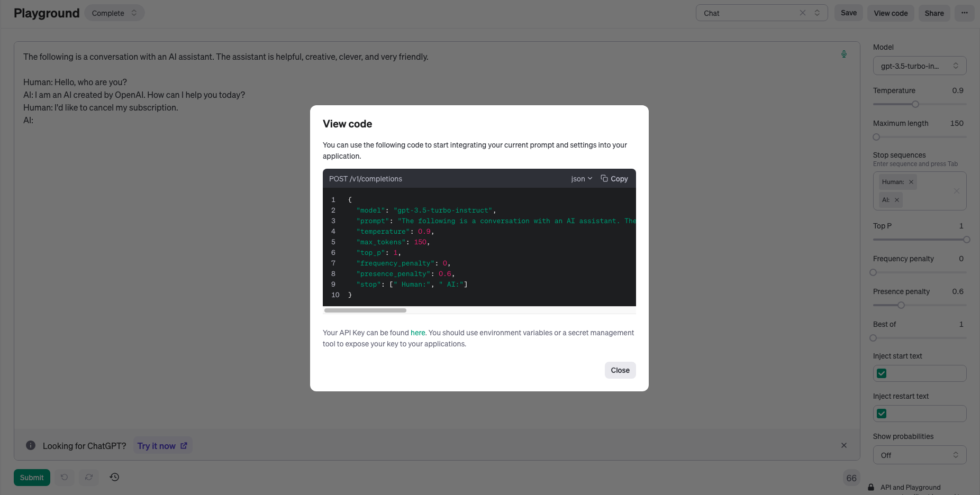Click the token count badge 66
The height and width of the screenshot is (495, 980).
pos(851,478)
